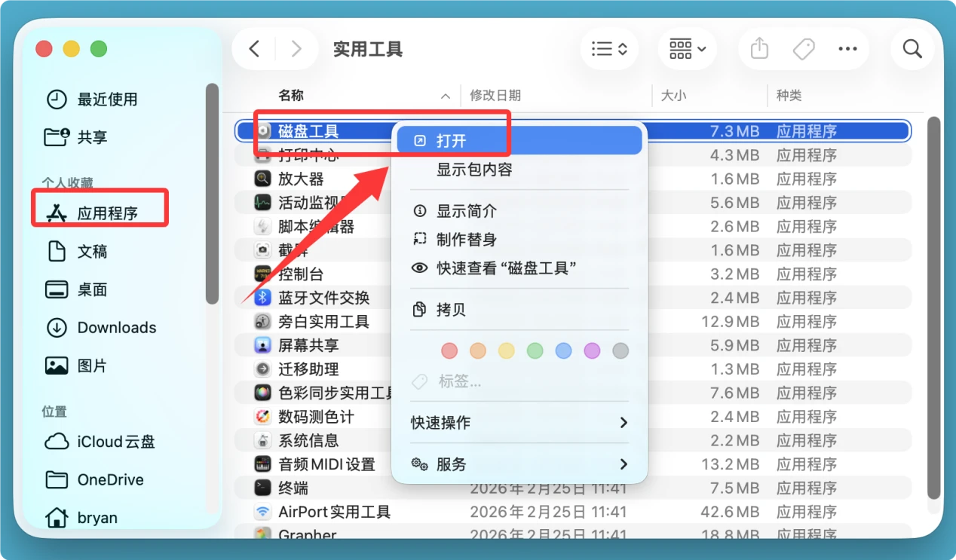956x560 pixels.
Task: Open Search with the magnifier icon
Action: click(912, 48)
